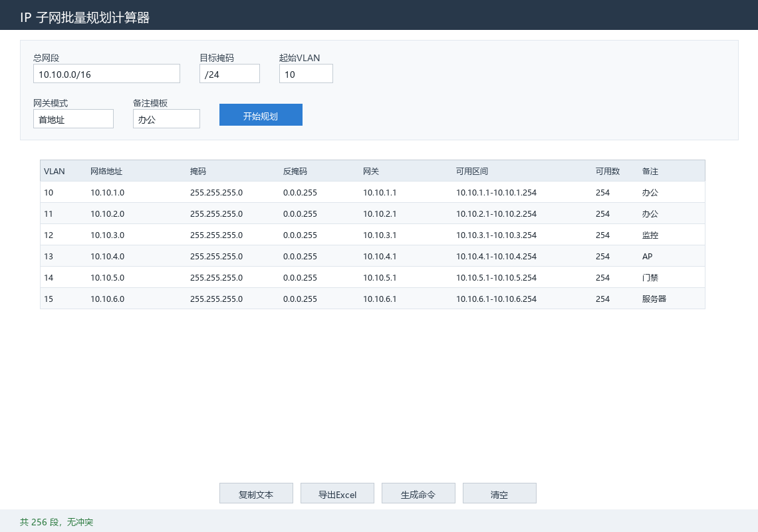Image resolution: width=758 pixels, height=532 pixels.
Task: Click status text 共 256 段，无冲突
Action: pyautogui.click(x=57, y=522)
